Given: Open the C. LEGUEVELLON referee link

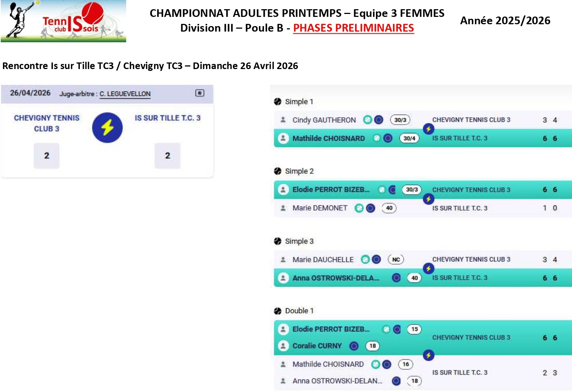Looking at the screenshot, I should [x=125, y=94].
